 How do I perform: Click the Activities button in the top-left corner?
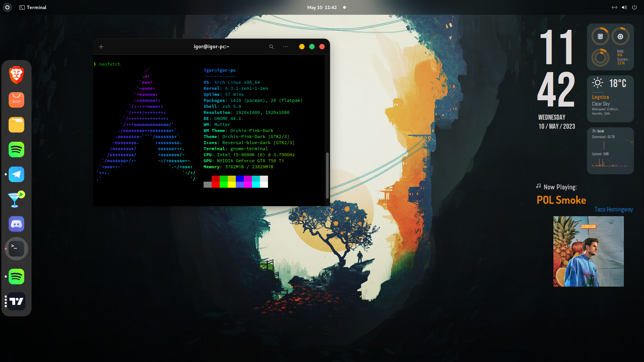[x=7, y=7]
